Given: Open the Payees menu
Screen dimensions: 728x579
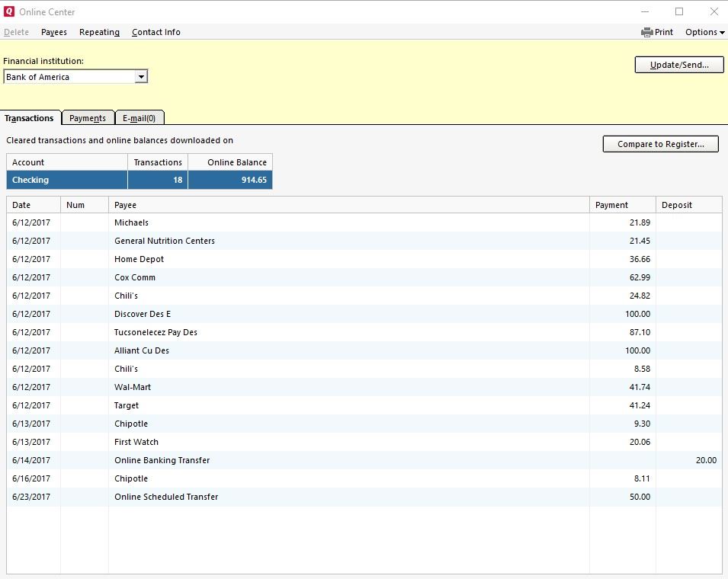Looking at the screenshot, I should [54, 32].
